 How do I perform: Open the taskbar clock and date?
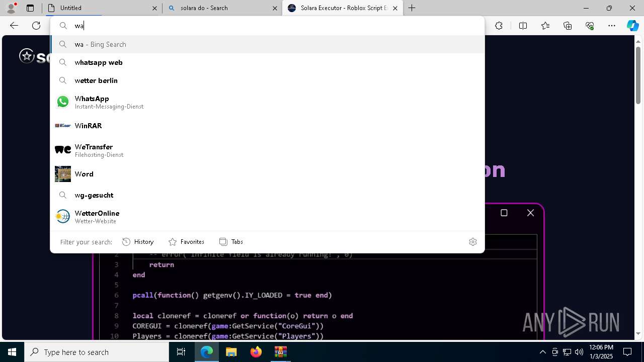click(x=601, y=352)
